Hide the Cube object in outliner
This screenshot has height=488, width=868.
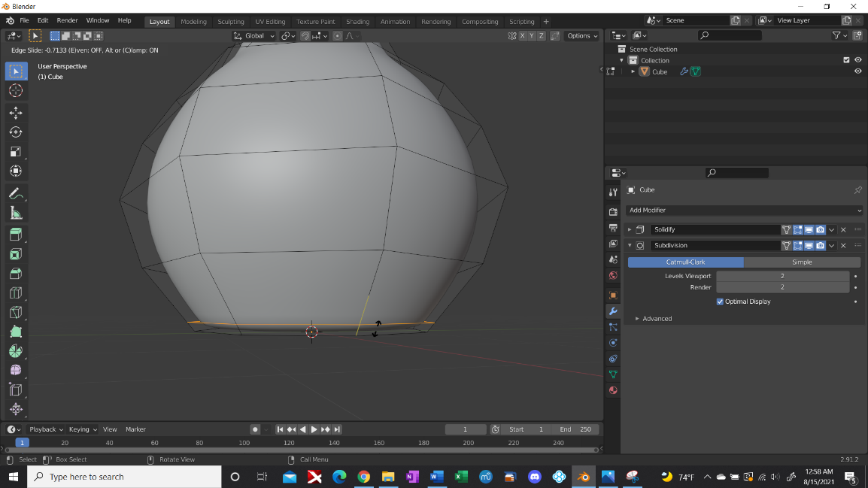pos(857,71)
